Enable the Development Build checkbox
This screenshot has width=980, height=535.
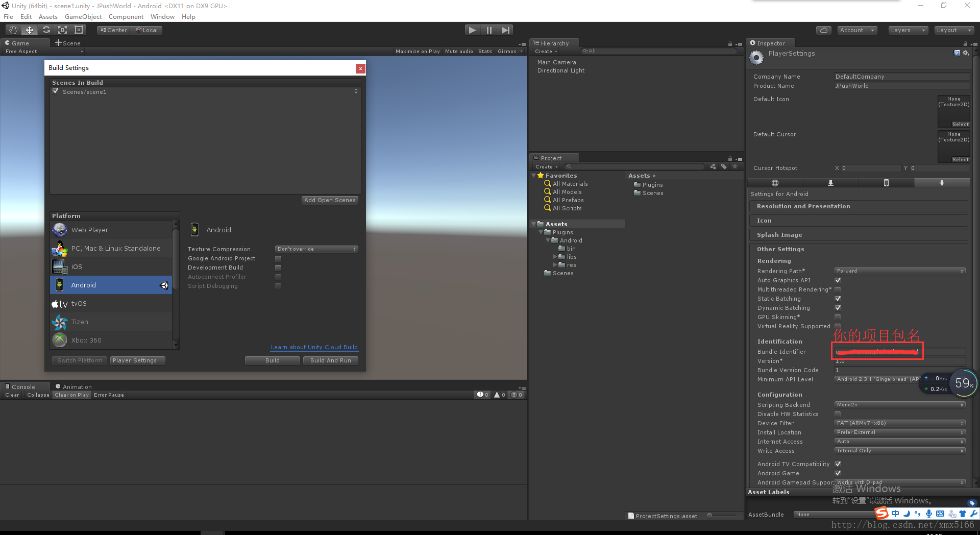278,267
